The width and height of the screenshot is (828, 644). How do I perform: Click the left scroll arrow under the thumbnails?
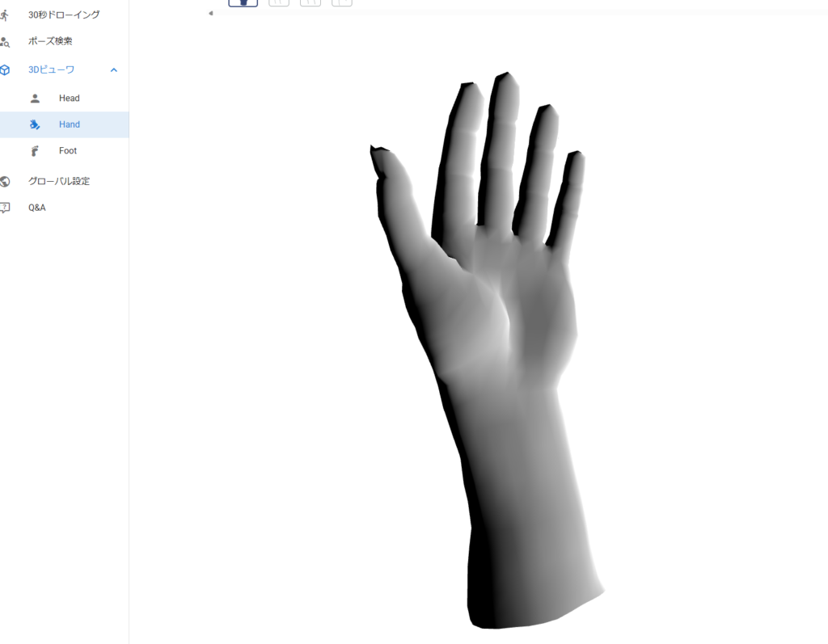coord(211,14)
